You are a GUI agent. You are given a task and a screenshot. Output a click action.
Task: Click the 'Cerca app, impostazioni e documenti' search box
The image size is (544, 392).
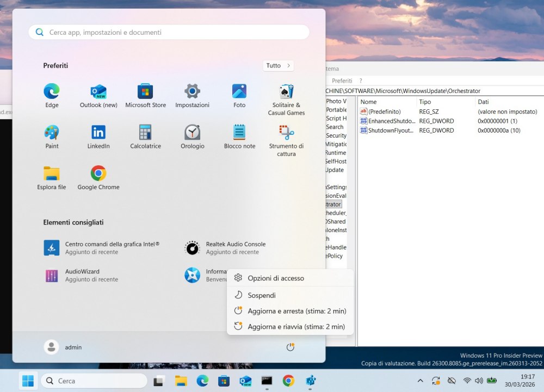point(168,32)
